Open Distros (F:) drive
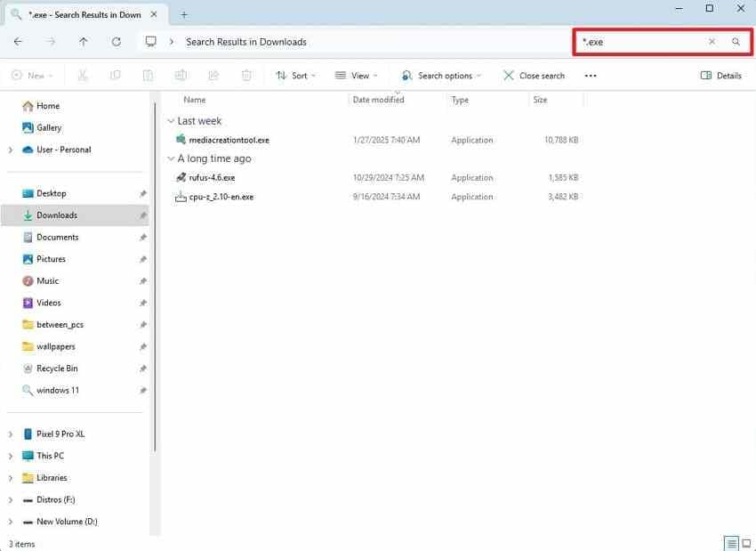This screenshot has height=551, width=756. 55,500
